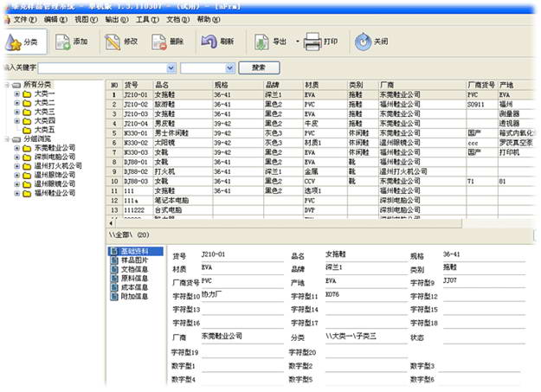The height and width of the screenshot is (392, 541).
Task: Click the 关闭 (Close) toolbar icon
Action: point(370,41)
